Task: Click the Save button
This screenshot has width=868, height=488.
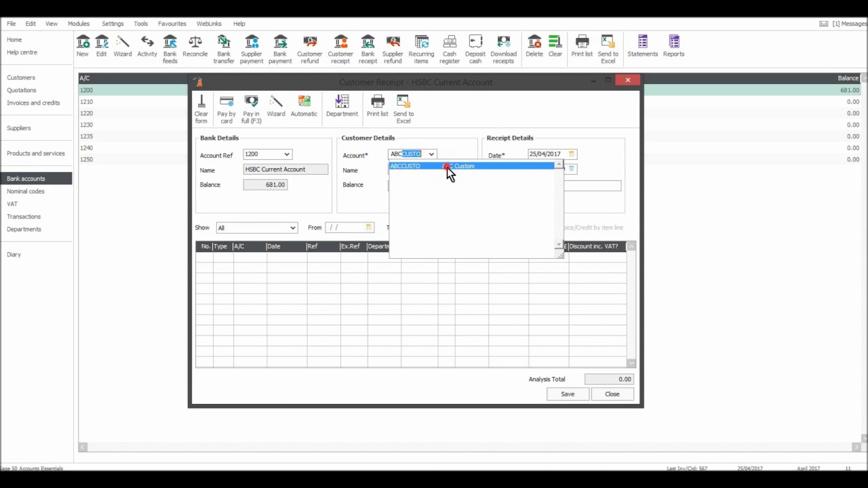Action: (568, 394)
